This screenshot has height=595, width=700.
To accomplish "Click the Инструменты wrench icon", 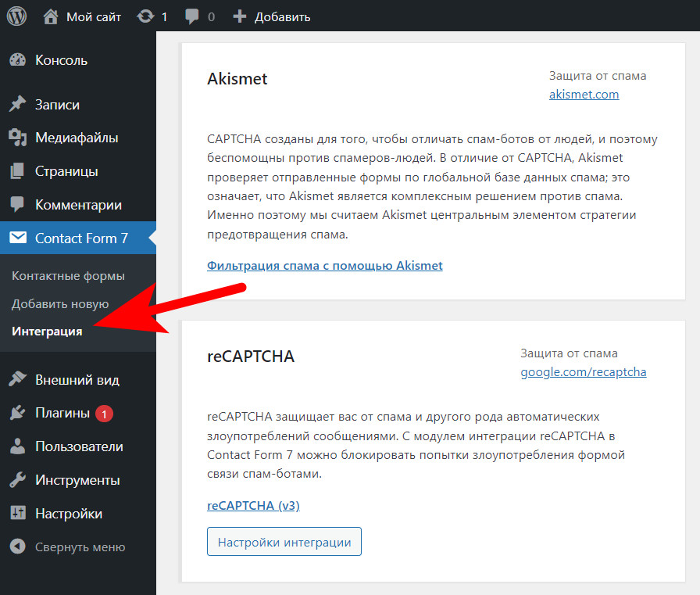I will pyautogui.click(x=18, y=480).
